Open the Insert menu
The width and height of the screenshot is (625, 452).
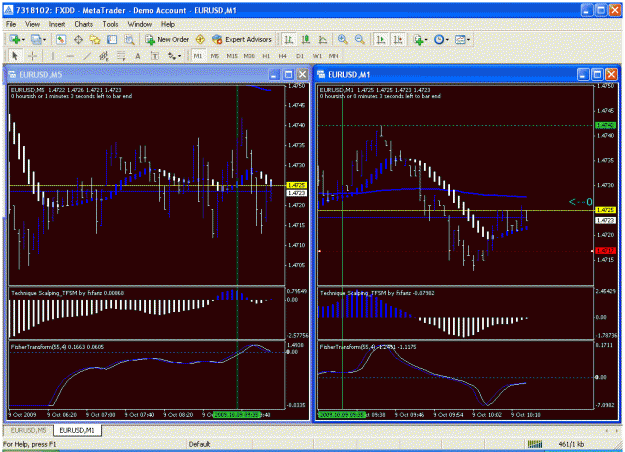coord(57,24)
